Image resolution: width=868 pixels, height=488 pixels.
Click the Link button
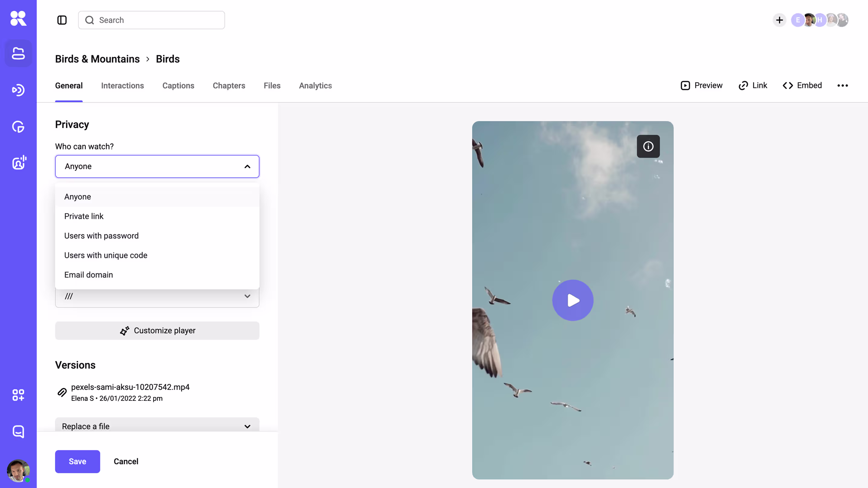753,86
